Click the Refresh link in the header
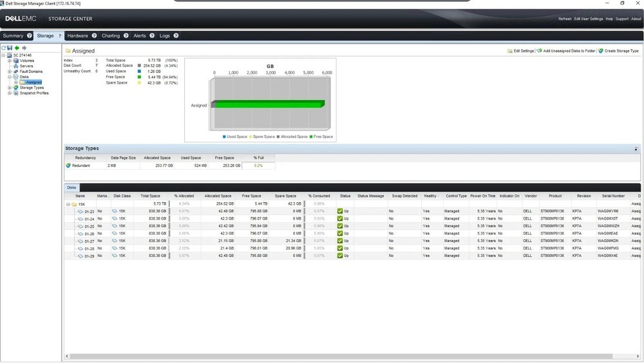Image resolution: width=644 pixels, height=363 pixels. coord(565,19)
